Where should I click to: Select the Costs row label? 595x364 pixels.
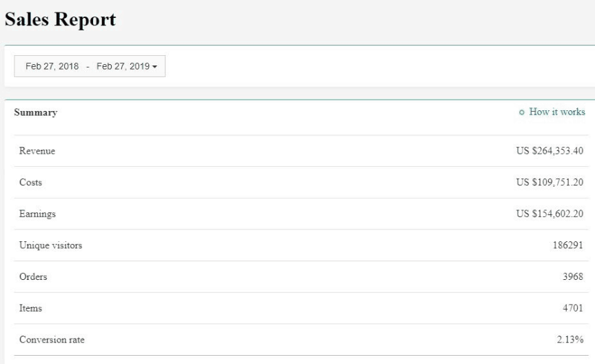[30, 183]
